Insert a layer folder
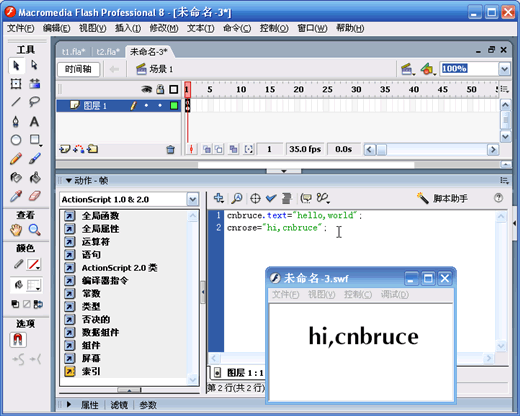 pyautogui.click(x=92, y=149)
